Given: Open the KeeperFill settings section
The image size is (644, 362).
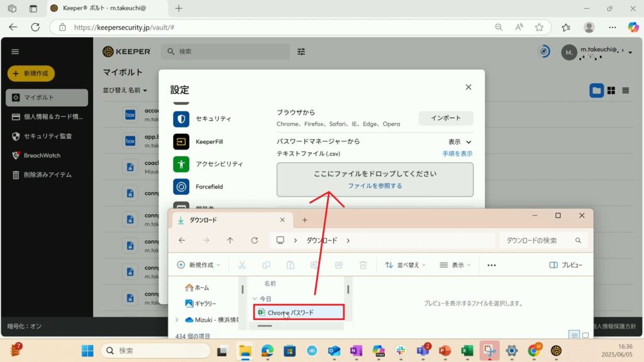Looking at the screenshot, I should pyautogui.click(x=198, y=141).
